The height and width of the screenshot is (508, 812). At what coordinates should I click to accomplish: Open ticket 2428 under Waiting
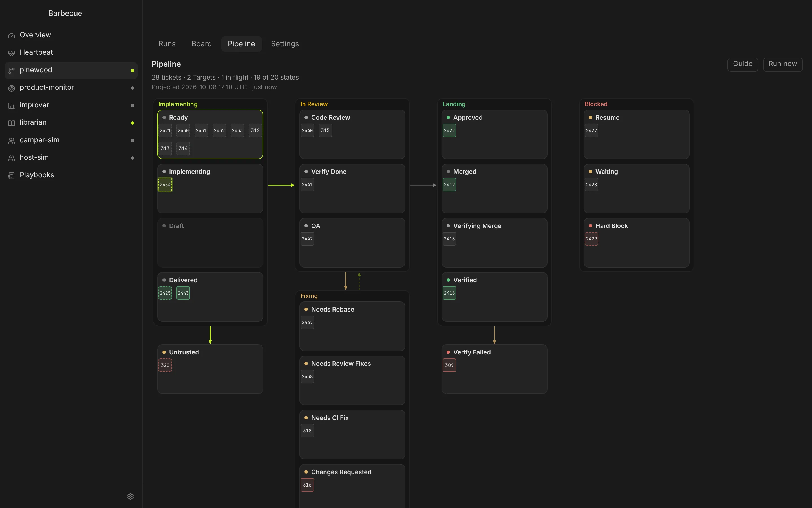pos(591,185)
